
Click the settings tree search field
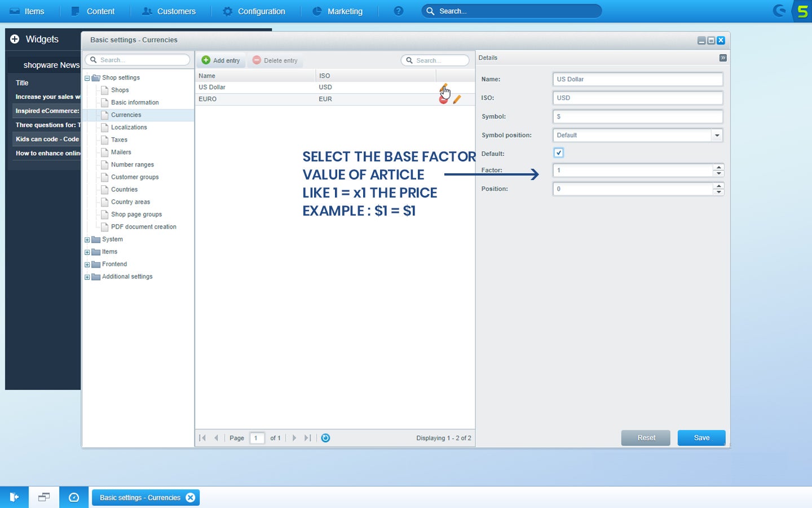tap(138, 60)
